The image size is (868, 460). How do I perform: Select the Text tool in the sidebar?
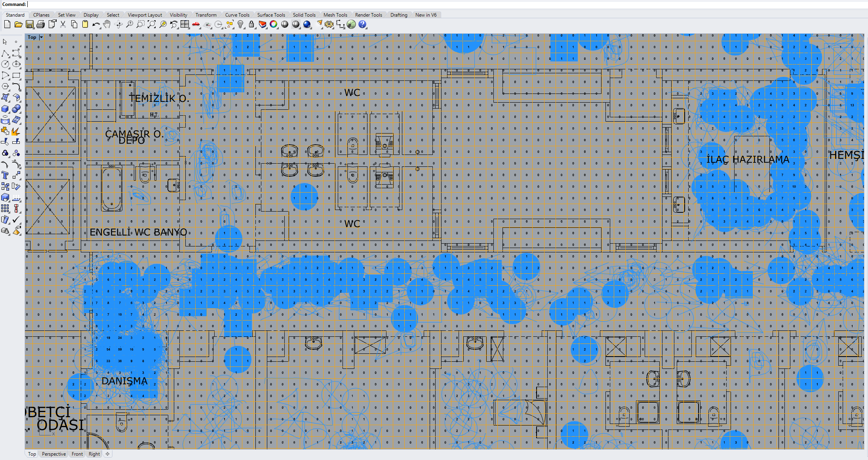[6, 175]
